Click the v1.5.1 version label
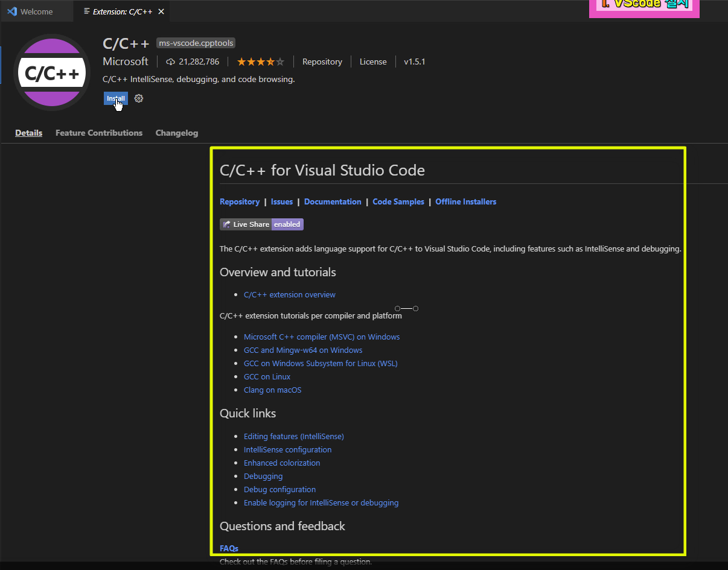 coord(415,62)
